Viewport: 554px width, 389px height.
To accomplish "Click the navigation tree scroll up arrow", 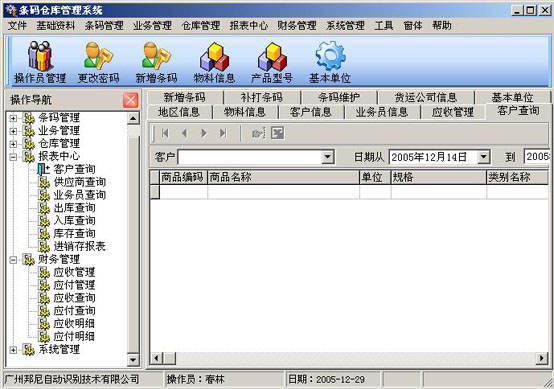I will tap(133, 118).
